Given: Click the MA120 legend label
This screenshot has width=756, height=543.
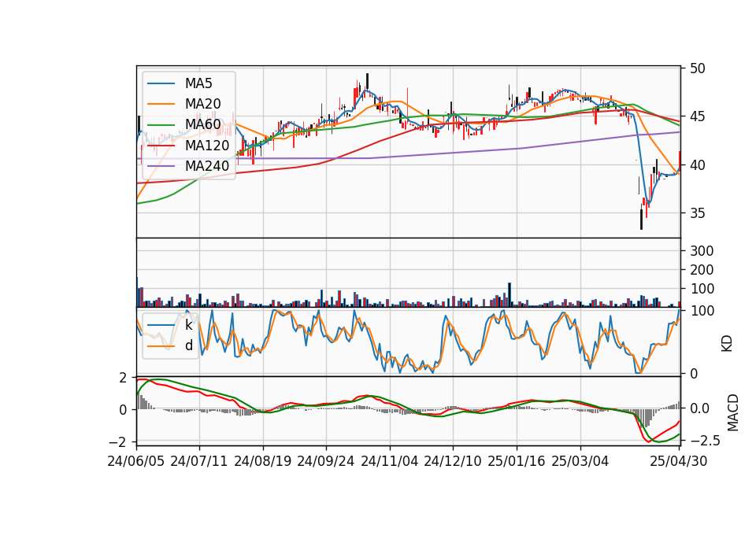Looking at the screenshot, I should (x=207, y=146).
